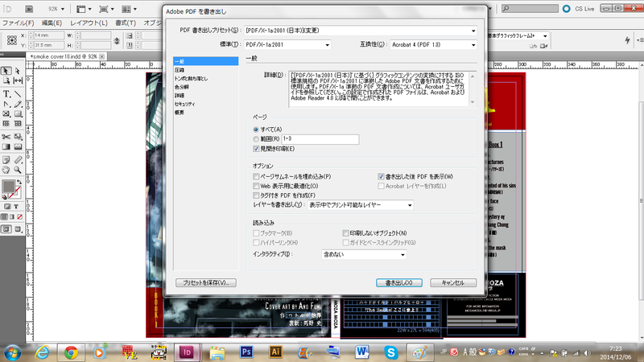Screen dimensions: 644x362
Task: Enable ページサムネールを埋め込み(P) checkbox
Action: [256, 176]
